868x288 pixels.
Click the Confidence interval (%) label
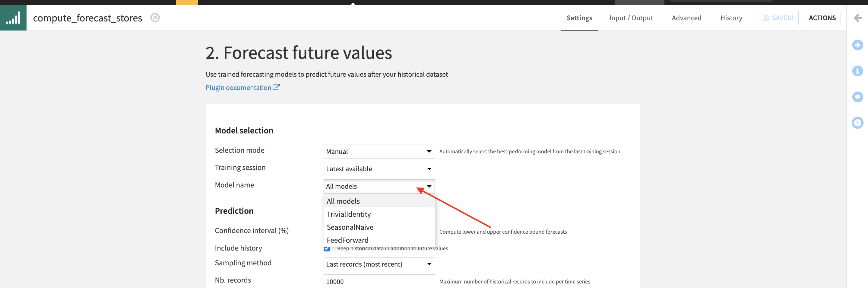point(252,230)
